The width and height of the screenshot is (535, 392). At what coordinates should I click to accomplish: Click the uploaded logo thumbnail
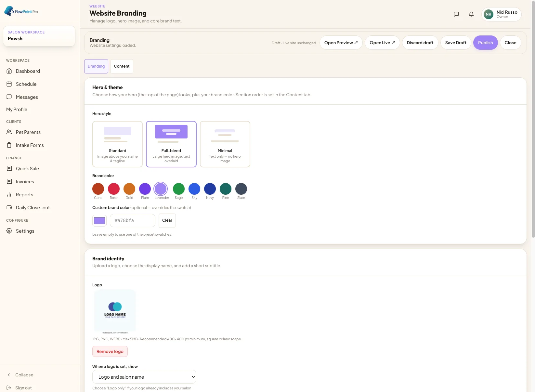115,312
